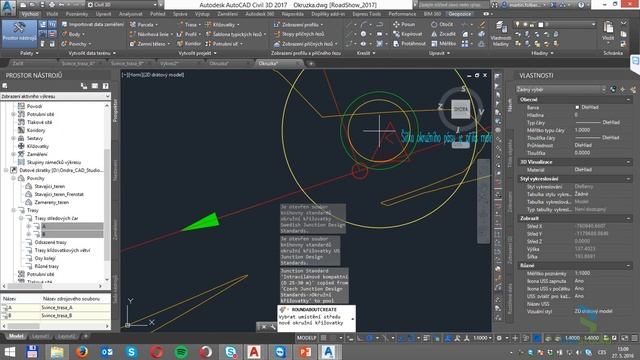Select the Měřítko scale tool
Screen dimensions: 640x360
click(x=444, y=44)
